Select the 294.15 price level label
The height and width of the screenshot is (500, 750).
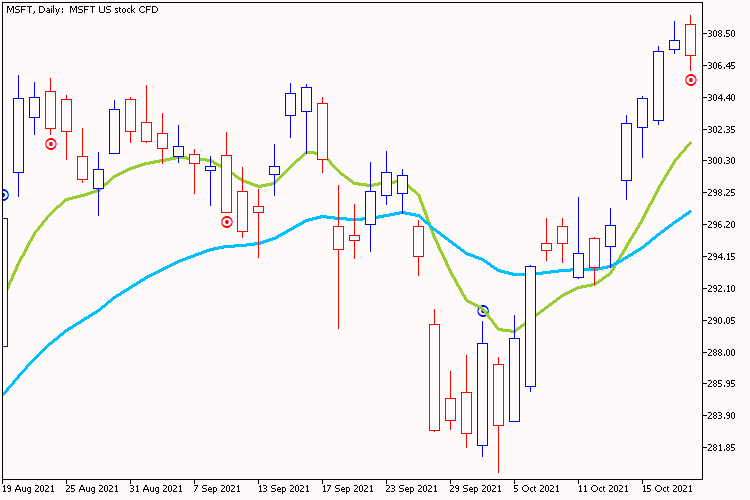(x=721, y=257)
